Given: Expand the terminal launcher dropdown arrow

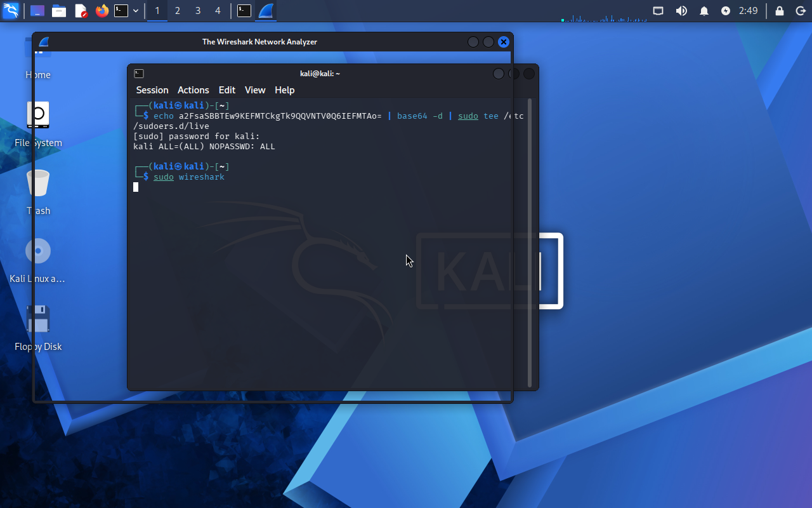Looking at the screenshot, I should 136,11.
